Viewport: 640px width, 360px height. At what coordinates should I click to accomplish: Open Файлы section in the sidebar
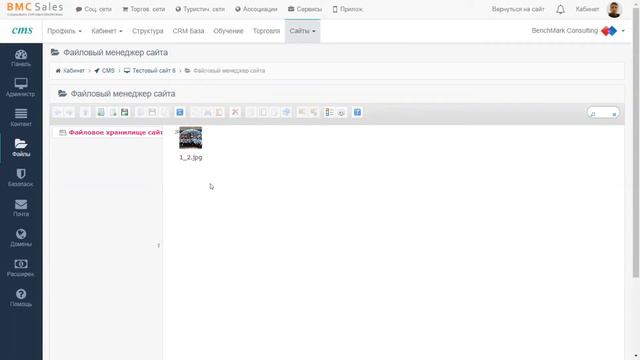point(21,148)
